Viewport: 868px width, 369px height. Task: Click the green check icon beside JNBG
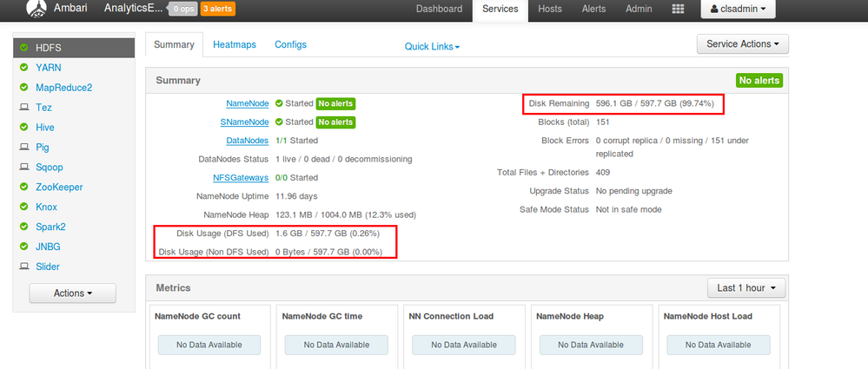23,247
